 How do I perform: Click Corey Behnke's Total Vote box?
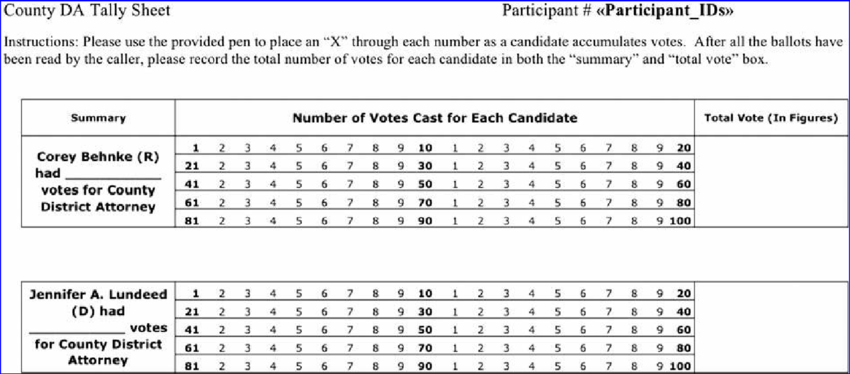[770, 182]
